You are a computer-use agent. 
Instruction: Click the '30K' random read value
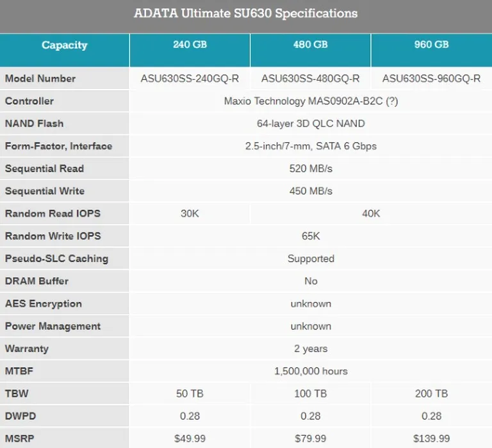pos(190,214)
